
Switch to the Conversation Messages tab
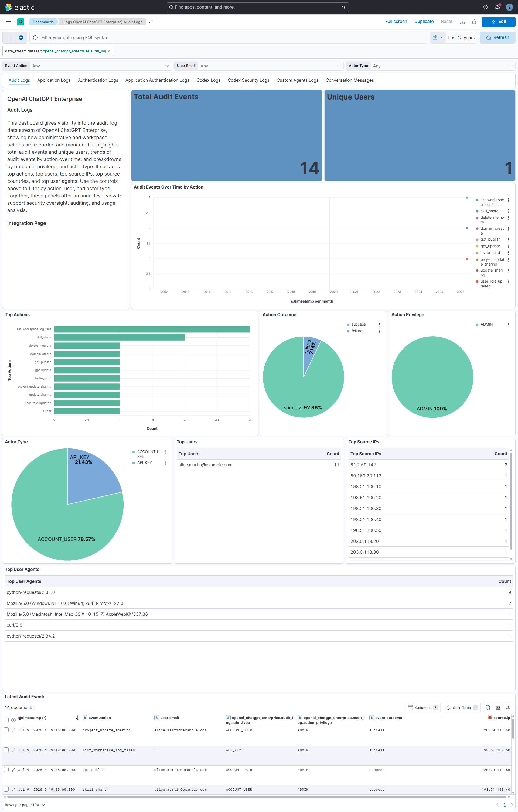(350, 80)
